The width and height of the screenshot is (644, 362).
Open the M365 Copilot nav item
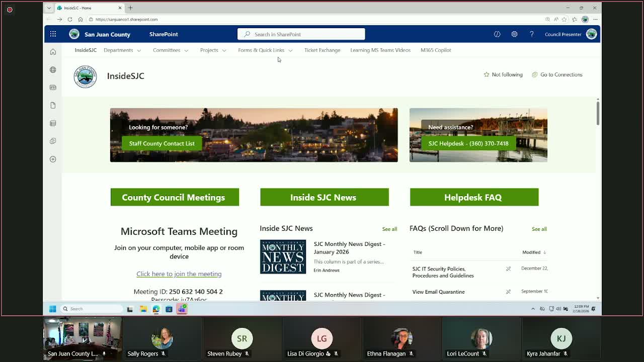(x=436, y=50)
